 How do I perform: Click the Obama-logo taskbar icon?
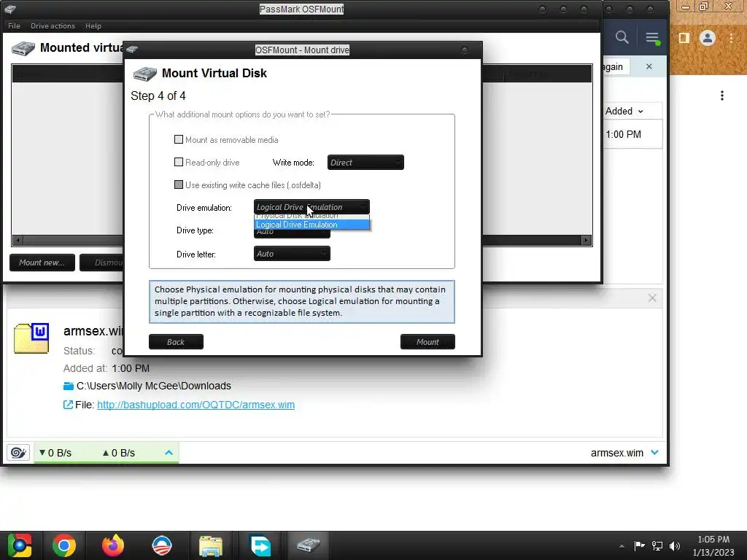click(x=162, y=545)
